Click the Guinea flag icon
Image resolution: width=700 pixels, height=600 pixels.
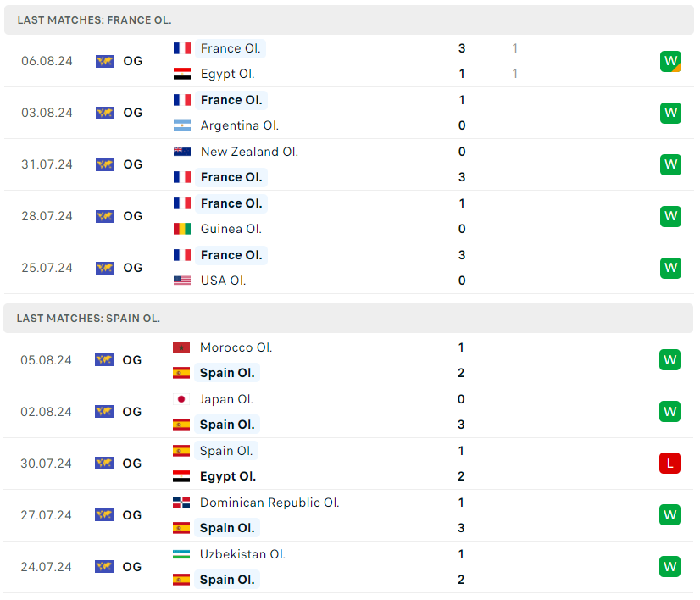pos(181,229)
